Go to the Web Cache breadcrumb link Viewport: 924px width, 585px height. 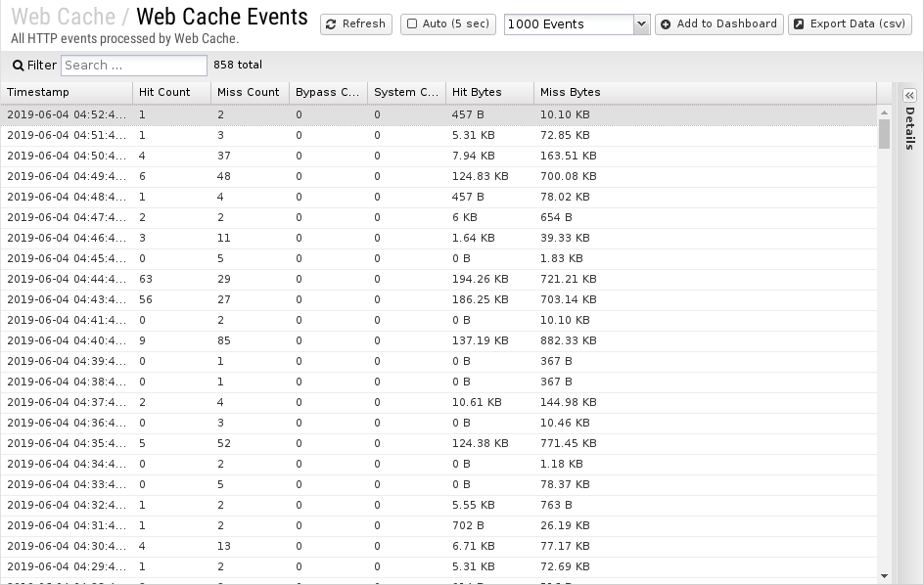point(63,17)
